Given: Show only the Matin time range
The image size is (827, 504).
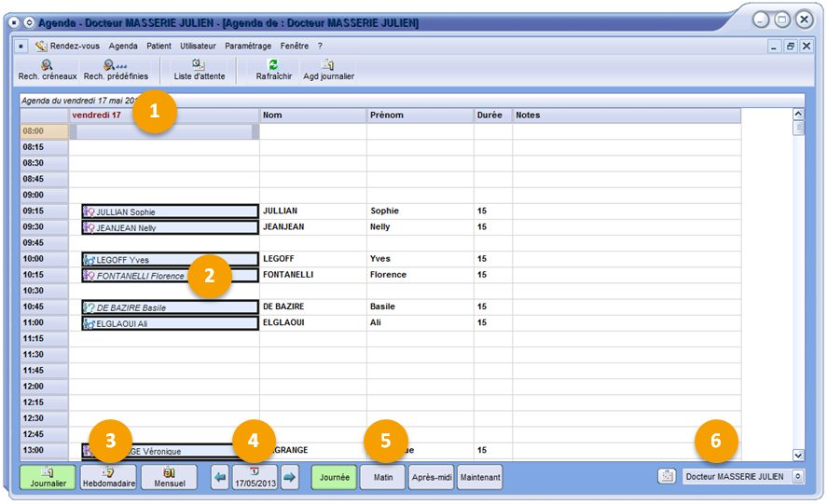Looking at the screenshot, I should 382,477.
